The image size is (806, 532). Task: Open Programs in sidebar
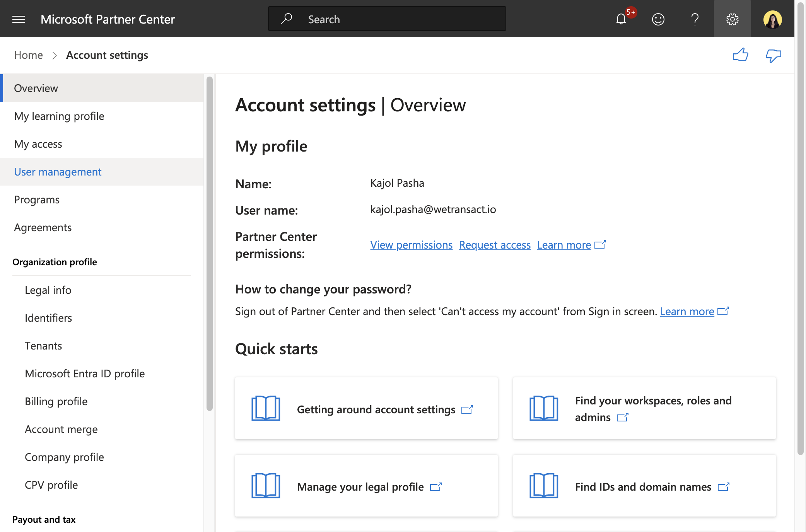pyautogui.click(x=102, y=199)
